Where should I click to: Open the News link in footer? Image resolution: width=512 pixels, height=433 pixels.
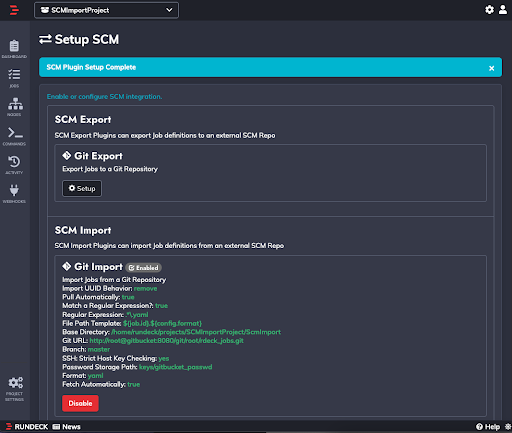tap(67, 427)
